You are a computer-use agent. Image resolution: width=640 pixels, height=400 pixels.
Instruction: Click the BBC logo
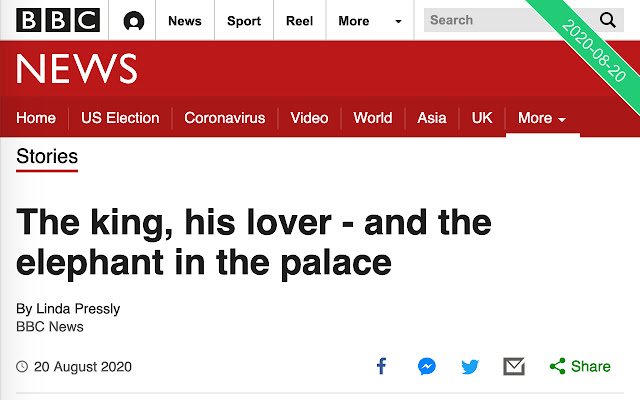click(x=58, y=20)
